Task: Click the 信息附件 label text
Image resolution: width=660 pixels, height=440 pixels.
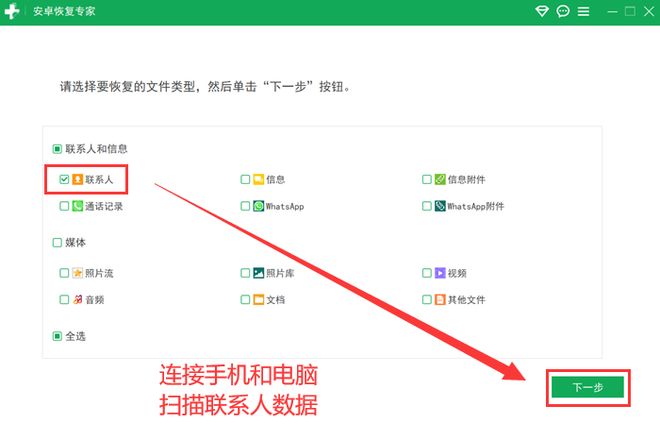Action: (x=466, y=180)
